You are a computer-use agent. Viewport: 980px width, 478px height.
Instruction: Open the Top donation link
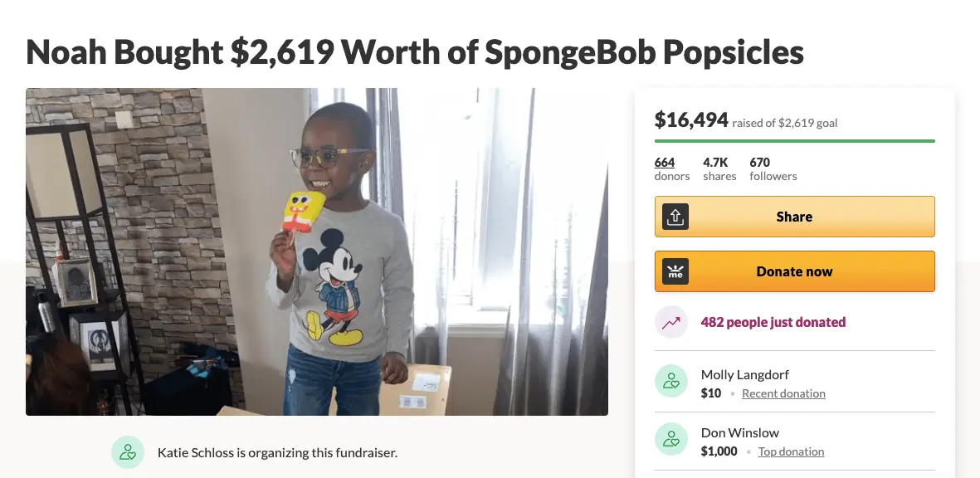coord(791,451)
